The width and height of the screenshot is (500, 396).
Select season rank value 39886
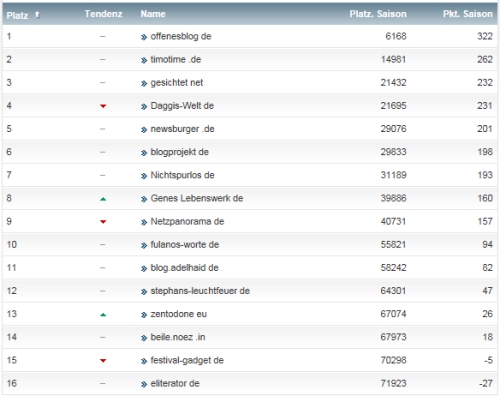394,198
